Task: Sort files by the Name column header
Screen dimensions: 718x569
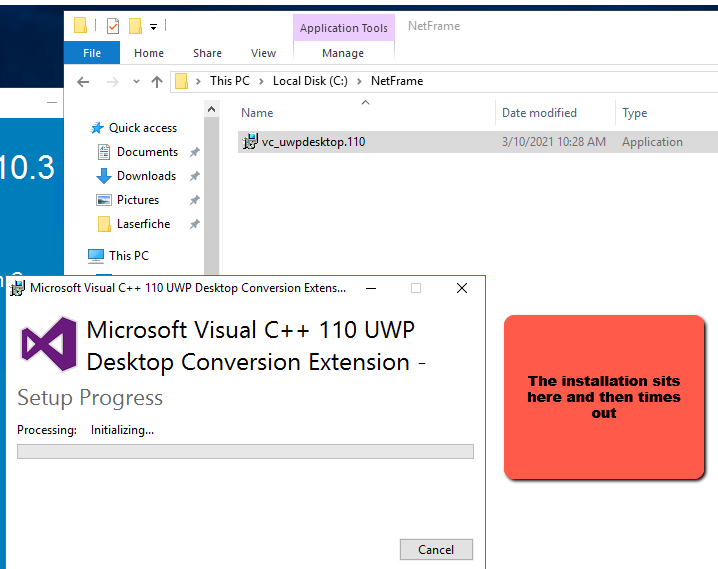Action: 257,113
